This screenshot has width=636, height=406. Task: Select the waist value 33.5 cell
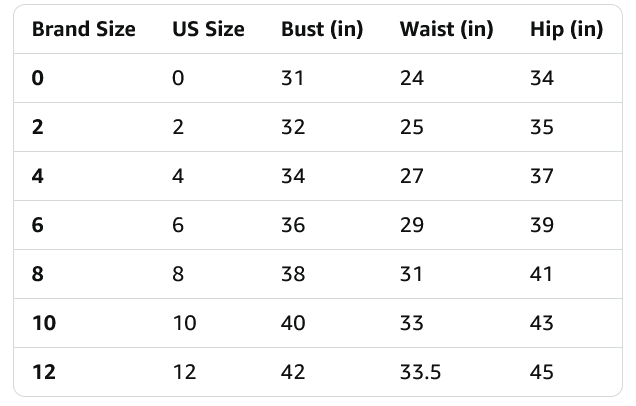(x=422, y=372)
